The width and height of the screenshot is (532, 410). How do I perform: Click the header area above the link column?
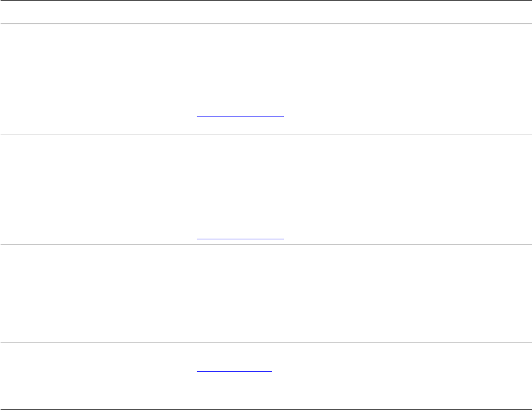(x=240, y=12)
